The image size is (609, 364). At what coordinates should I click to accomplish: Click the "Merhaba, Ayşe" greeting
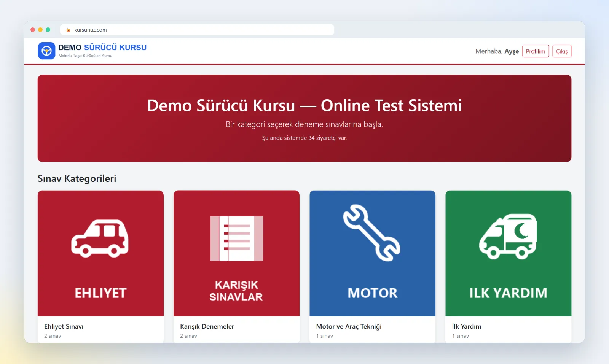pos(497,51)
